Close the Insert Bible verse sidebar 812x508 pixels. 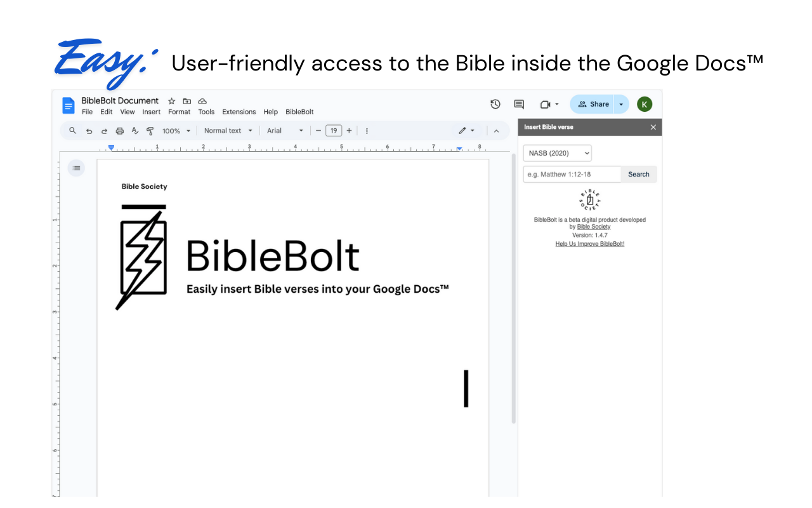(653, 127)
